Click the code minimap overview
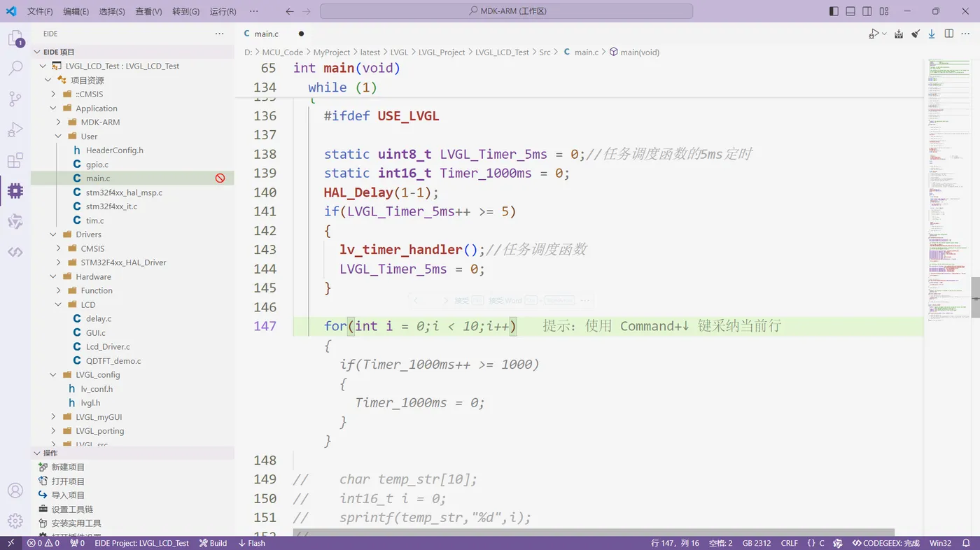The width and height of the screenshot is (980, 550). click(948, 189)
